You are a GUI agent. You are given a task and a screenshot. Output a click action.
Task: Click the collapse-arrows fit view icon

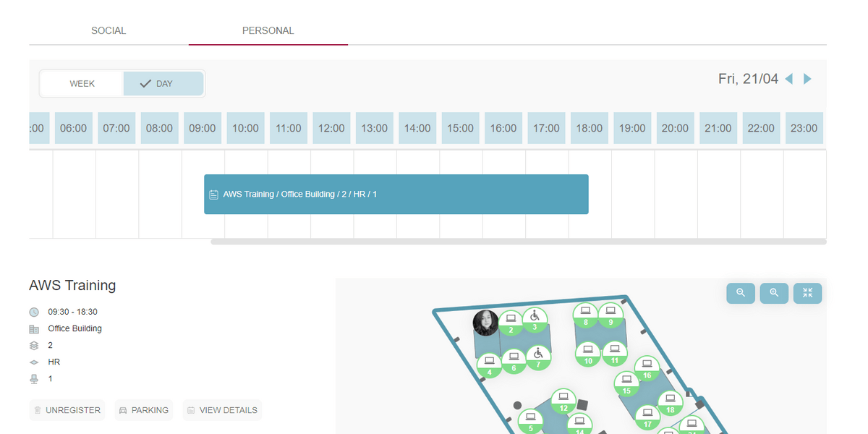[807, 293]
